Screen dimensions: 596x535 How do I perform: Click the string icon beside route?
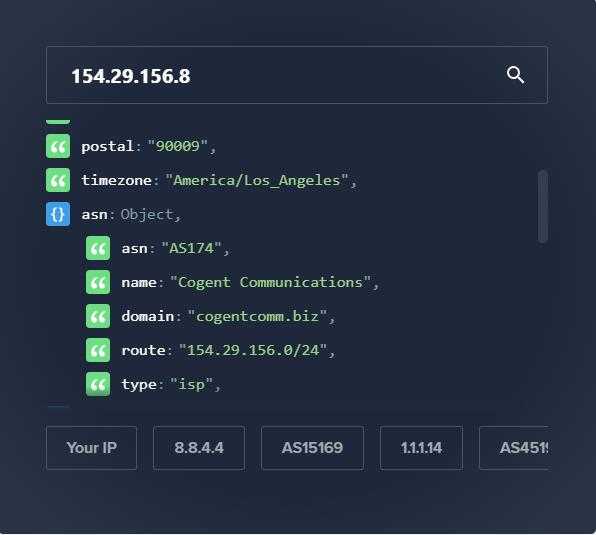click(98, 350)
